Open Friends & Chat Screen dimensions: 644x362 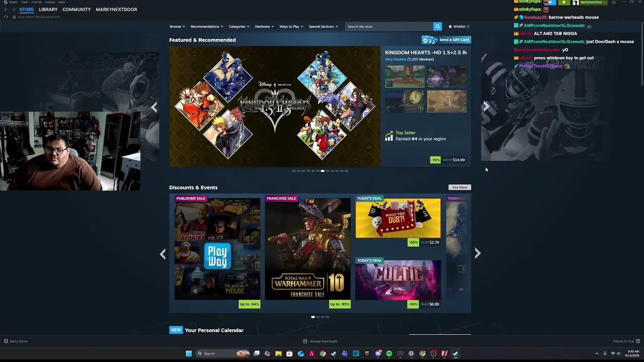click(626, 341)
